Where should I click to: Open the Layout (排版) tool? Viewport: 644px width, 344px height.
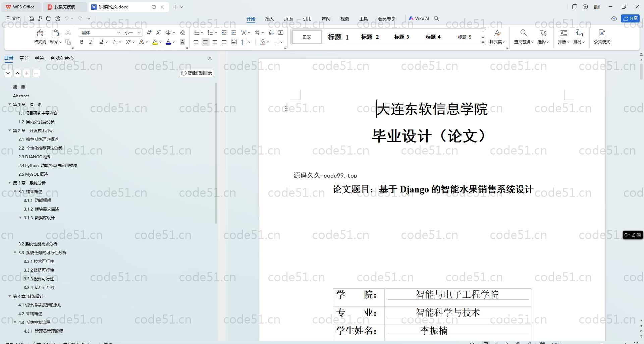[563, 37]
